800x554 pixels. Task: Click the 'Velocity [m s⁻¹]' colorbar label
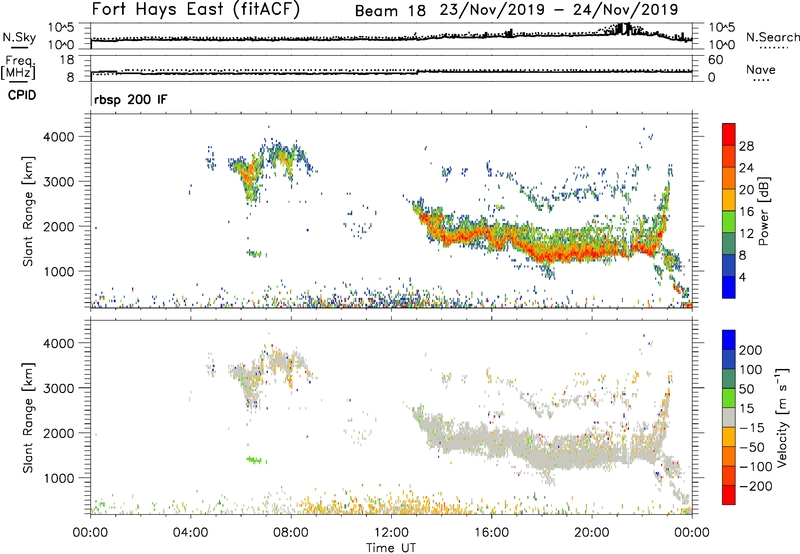pyautogui.click(x=782, y=417)
